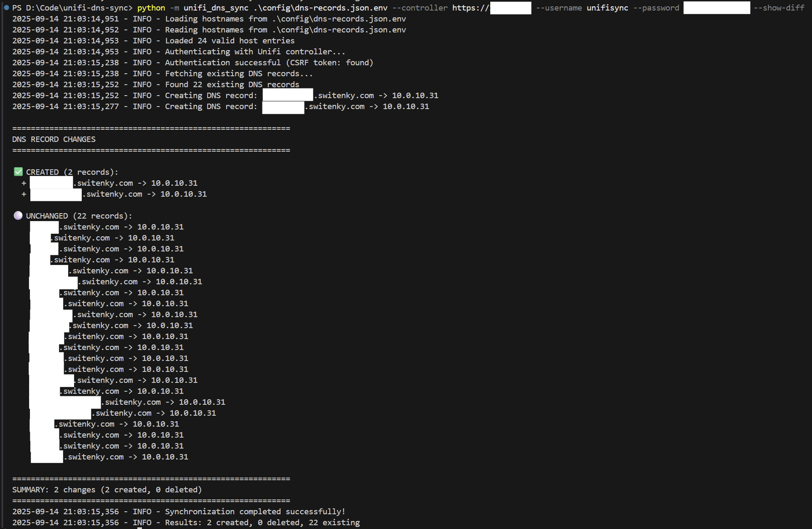Click the --controller flag in the command line
Viewport: 812px width, 529px height.
pos(420,8)
